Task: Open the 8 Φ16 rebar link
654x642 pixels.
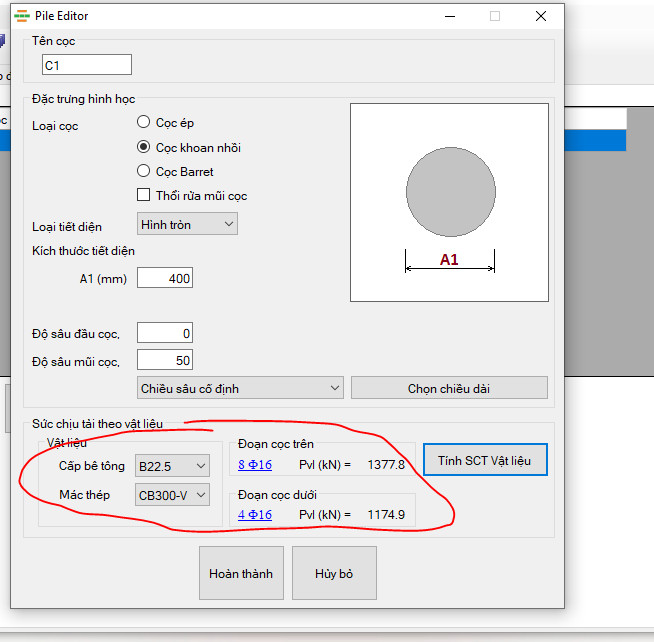Action: 255,465
